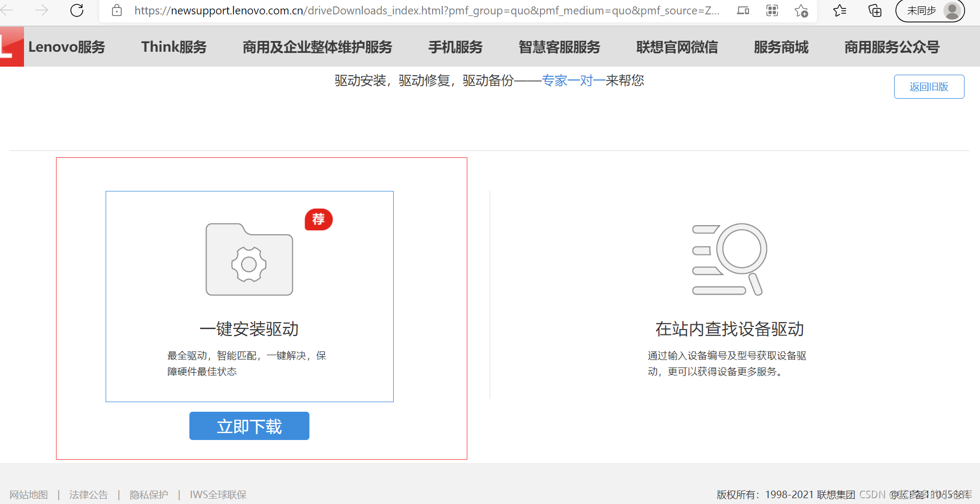Reload the page with refresh icon
The height and width of the screenshot is (504, 980).
click(77, 10)
